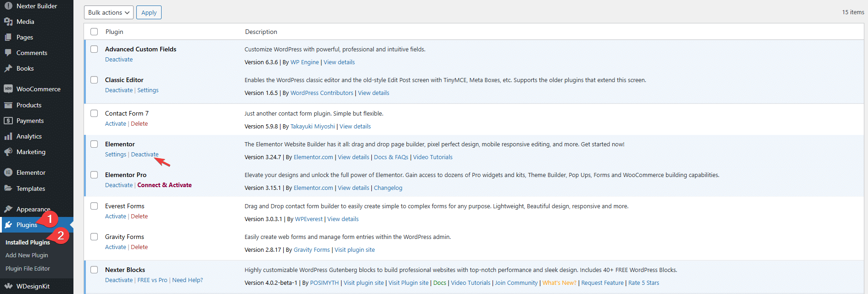The image size is (868, 294).
Task: Open WDesignKit via its sidebar icon
Action: pyautogui.click(x=8, y=286)
